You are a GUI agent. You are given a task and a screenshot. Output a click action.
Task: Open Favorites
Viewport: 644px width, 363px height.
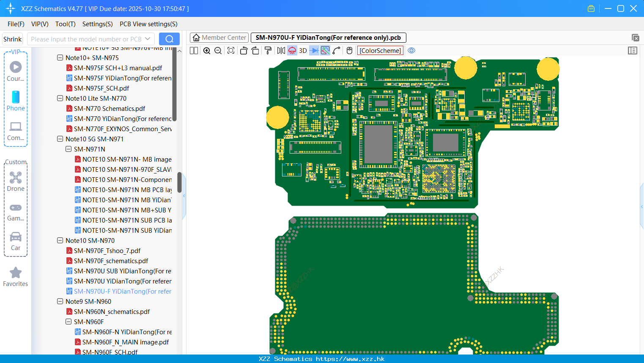16,277
